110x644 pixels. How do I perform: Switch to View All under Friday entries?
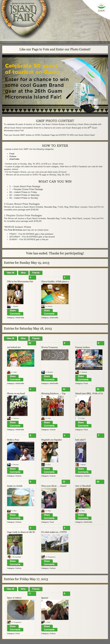pos(10,589)
